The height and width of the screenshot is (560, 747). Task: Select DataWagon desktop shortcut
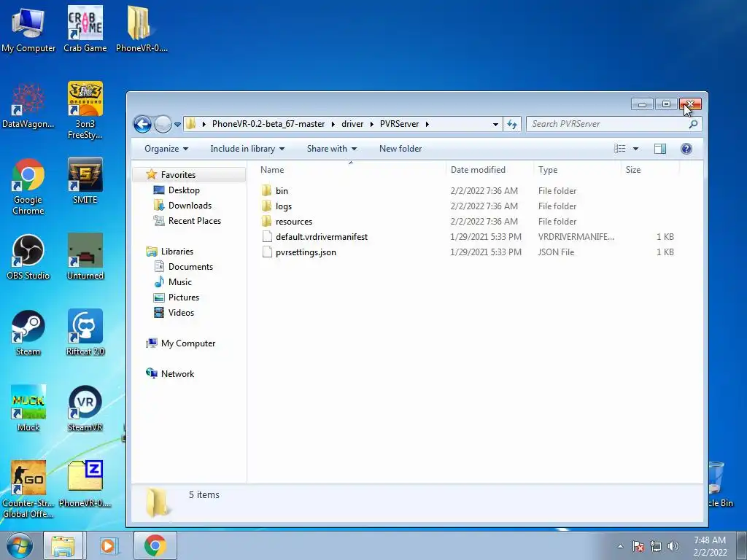[28, 106]
